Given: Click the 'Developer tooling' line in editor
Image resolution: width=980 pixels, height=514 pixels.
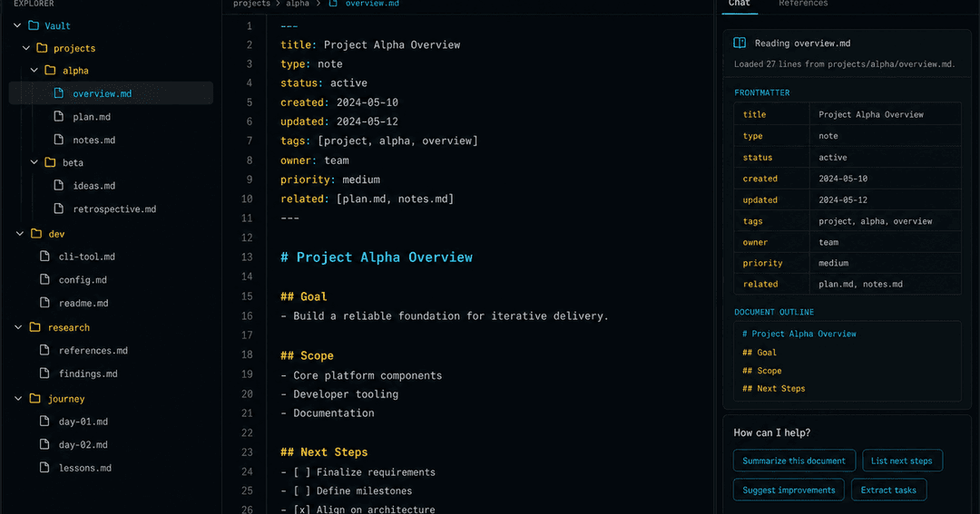Looking at the screenshot, I should 339,394.
